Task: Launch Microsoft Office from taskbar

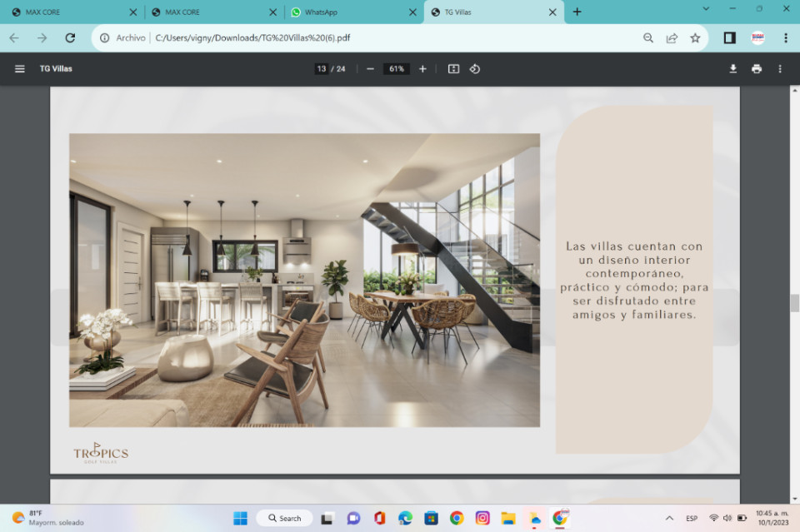Action: (x=379, y=518)
